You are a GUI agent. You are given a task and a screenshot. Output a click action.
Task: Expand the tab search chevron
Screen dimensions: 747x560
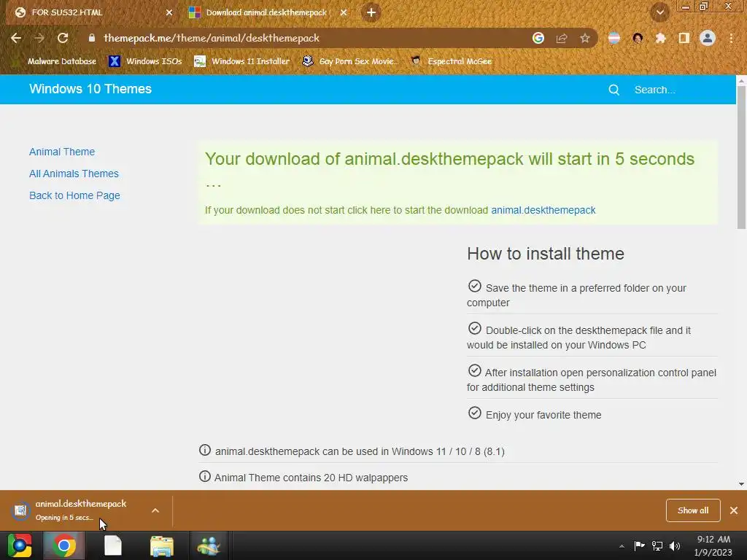[660, 12]
